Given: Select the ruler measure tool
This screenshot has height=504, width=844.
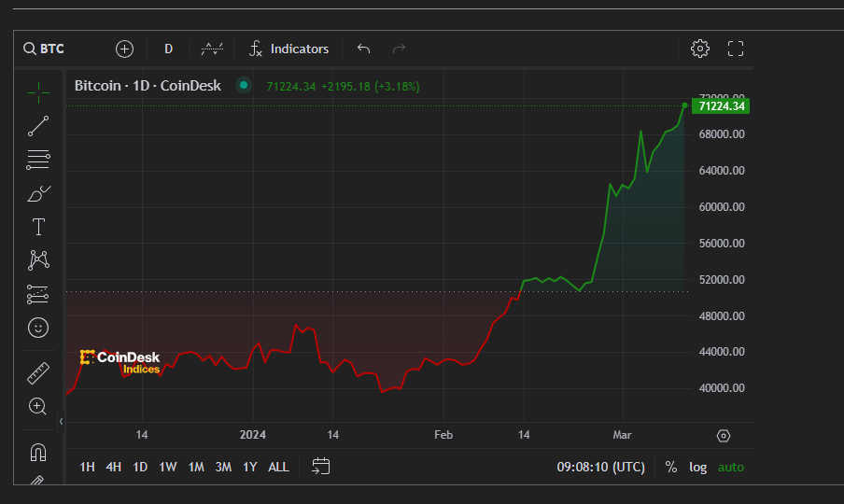Looking at the screenshot, I should coord(38,373).
